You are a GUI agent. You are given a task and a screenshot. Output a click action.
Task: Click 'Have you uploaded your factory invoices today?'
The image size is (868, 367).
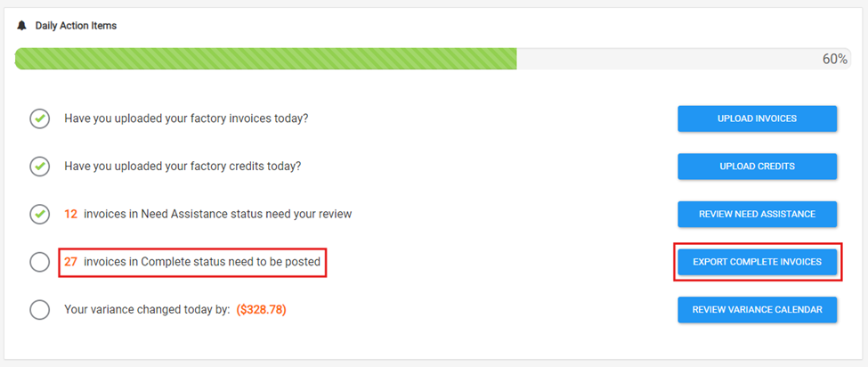[186, 118]
